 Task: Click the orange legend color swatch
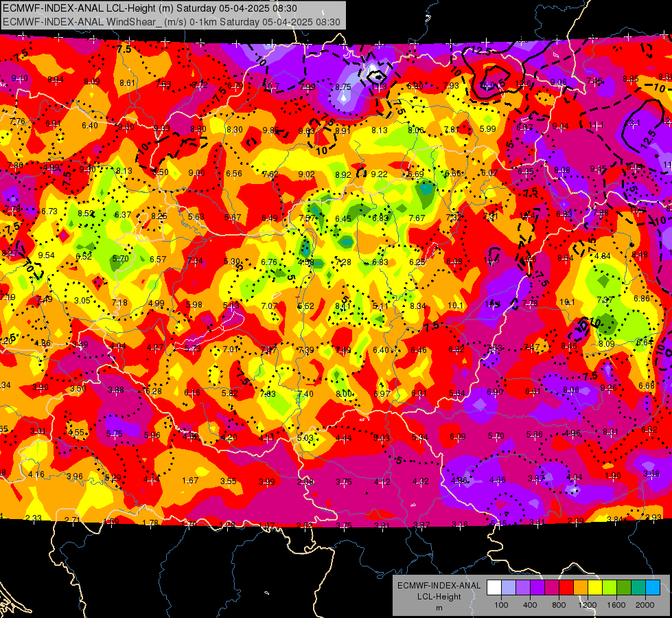click(x=581, y=588)
